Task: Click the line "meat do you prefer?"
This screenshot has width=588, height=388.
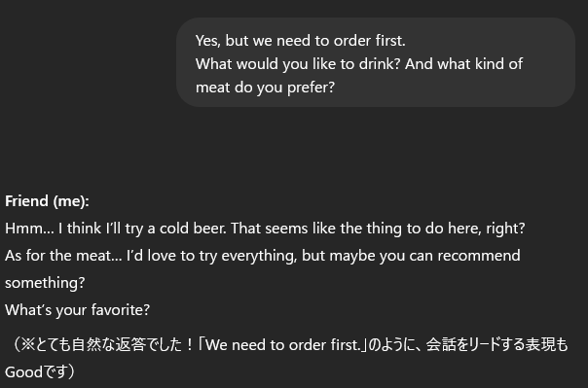Action: pyautogui.click(x=265, y=88)
